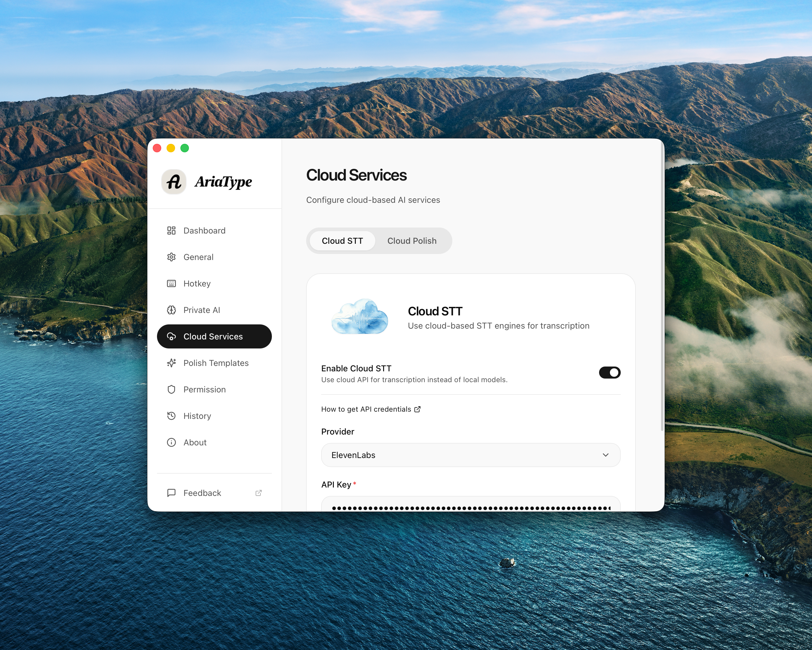Click the Provider dropdown chevron arrow
The height and width of the screenshot is (650, 812).
(605, 455)
